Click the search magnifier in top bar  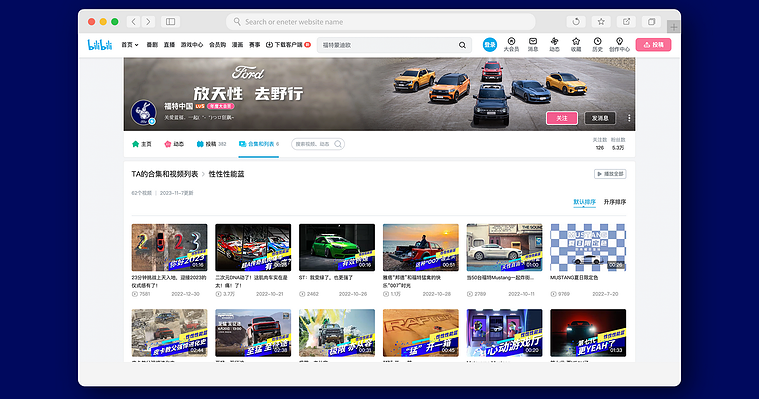coord(462,45)
